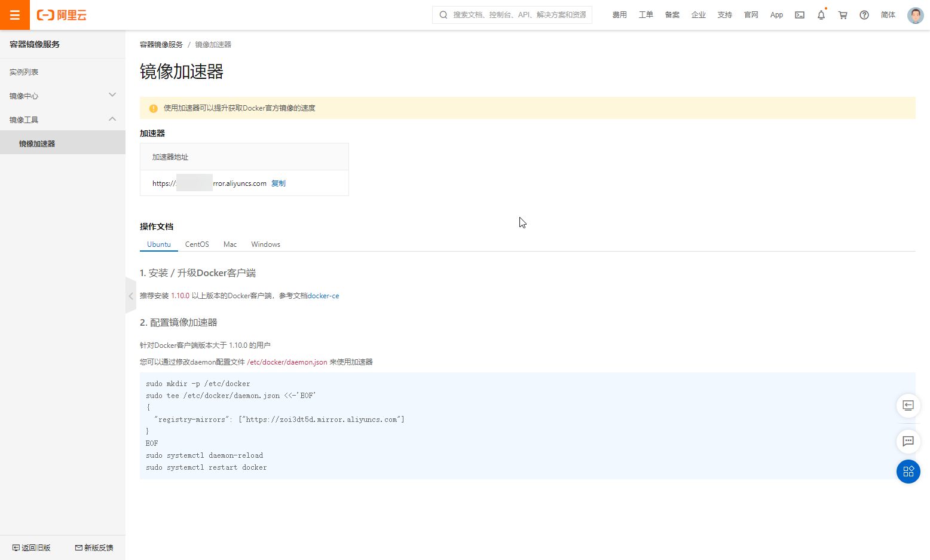The width and height of the screenshot is (930, 560).
Task: Open App in top navigation
Action: (776, 15)
